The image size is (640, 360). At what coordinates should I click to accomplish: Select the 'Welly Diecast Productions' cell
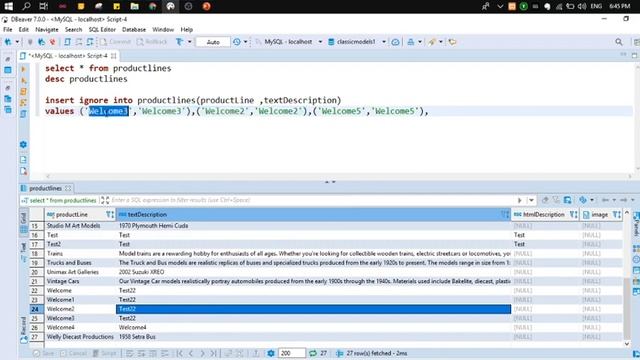(80, 337)
